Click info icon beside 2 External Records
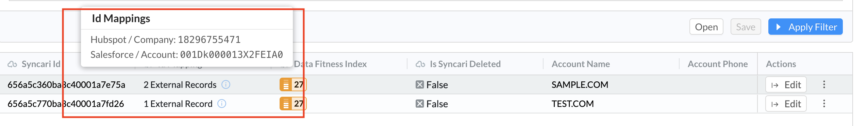This screenshot has height=126, width=868. tap(226, 84)
